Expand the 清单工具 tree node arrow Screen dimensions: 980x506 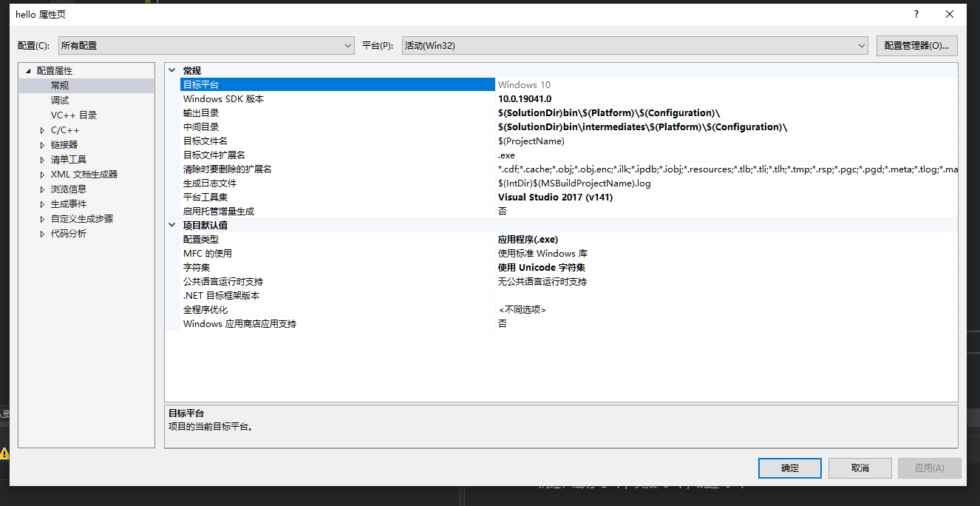point(42,160)
